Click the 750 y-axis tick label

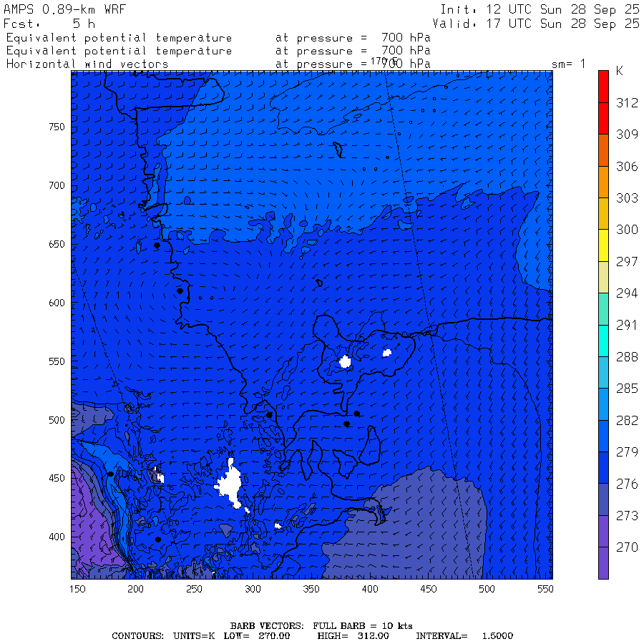click(x=57, y=127)
